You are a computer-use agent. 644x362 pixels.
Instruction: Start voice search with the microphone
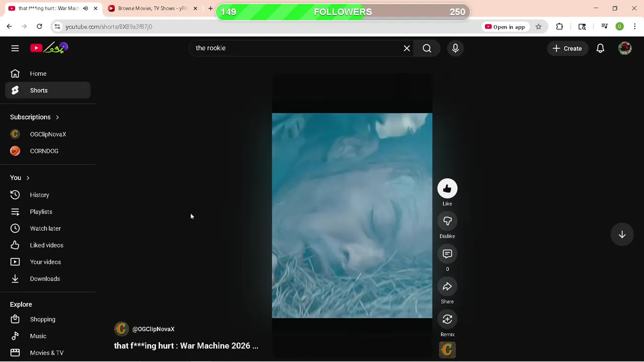coord(455,48)
